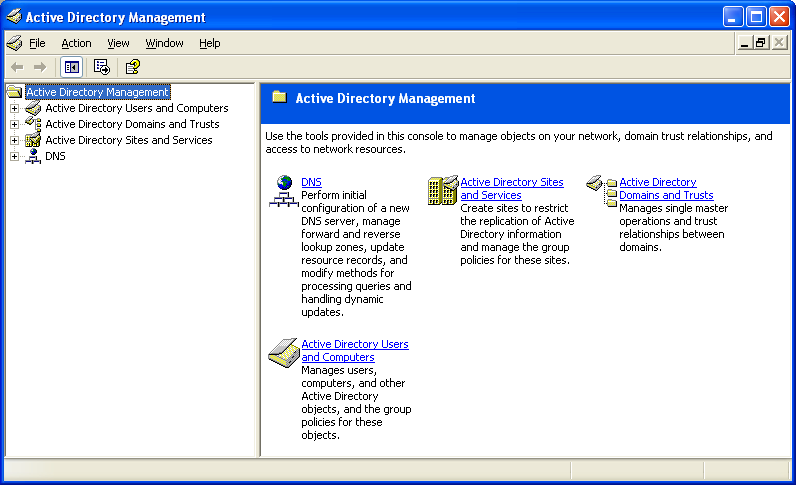Click the Forward arrow toolbar button
The width and height of the screenshot is (796, 485).
pos(40,67)
